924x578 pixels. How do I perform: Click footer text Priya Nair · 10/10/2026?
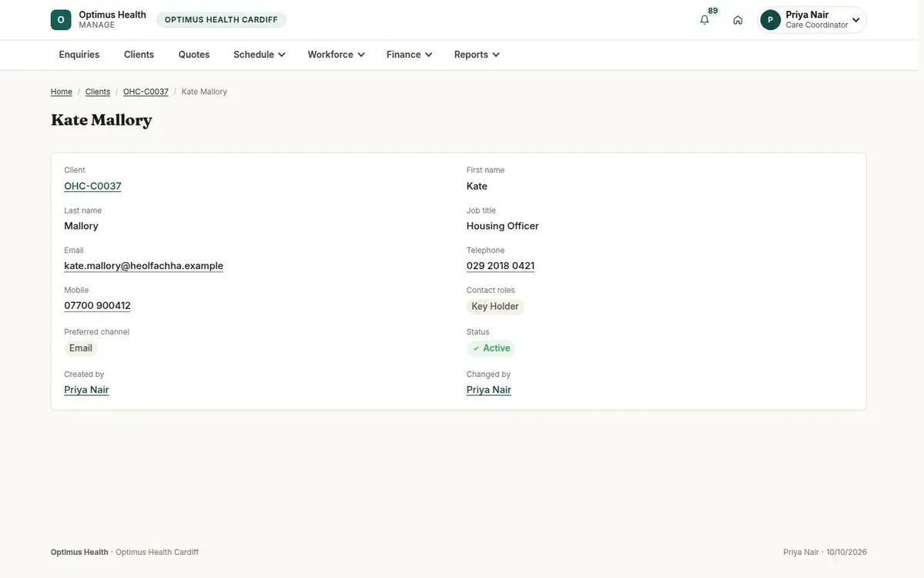(825, 553)
